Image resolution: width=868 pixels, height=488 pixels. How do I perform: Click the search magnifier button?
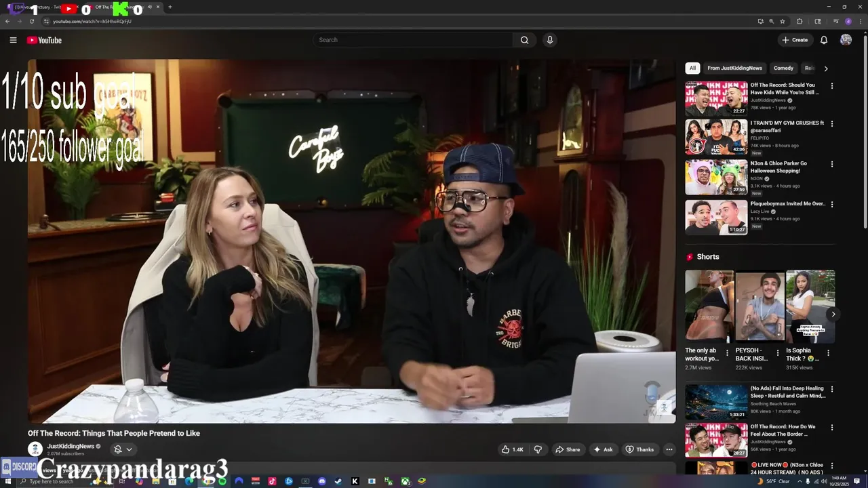tap(524, 40)
